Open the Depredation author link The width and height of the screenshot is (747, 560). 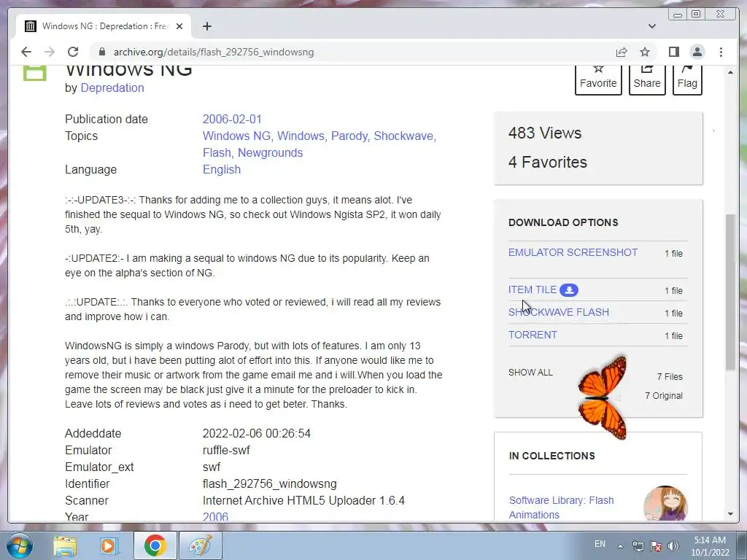click(x=112, y=87)
